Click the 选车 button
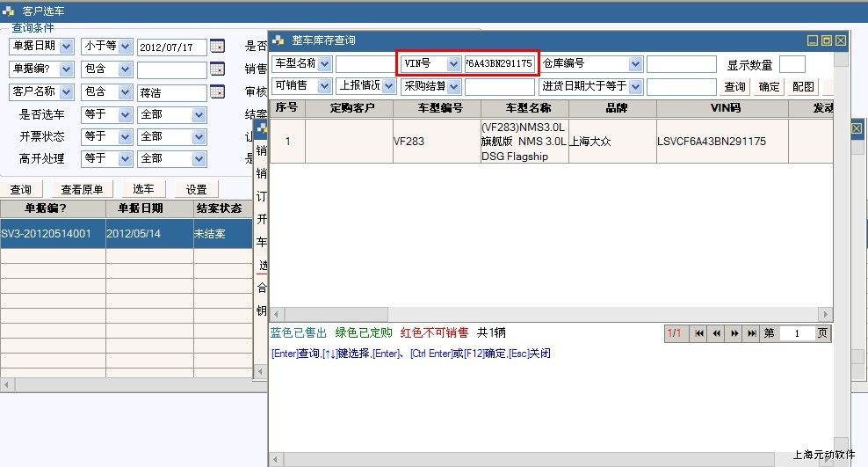This screenshot has width=868, height=467. point(143,190)
